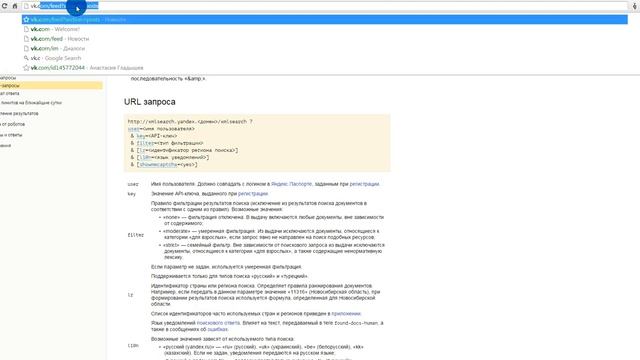Click the xmlsearch.yandex URL line in code
The width and height of the screenshot is (640, 360).
click(190, 122)
